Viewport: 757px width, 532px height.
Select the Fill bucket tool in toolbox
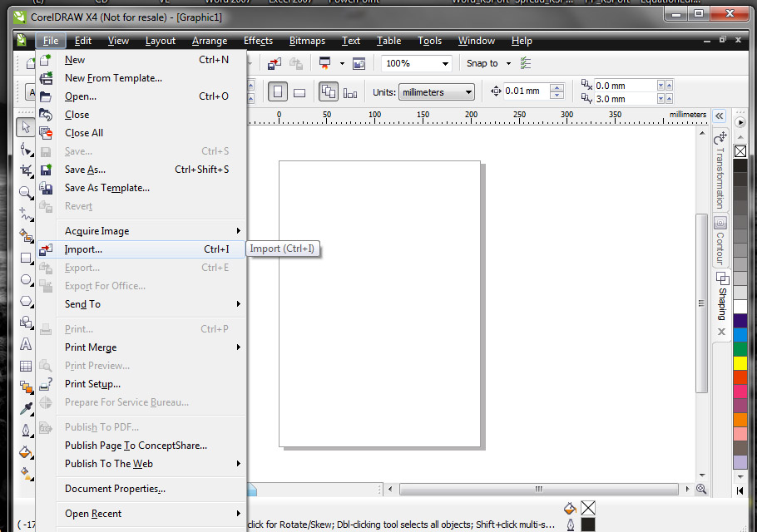coord(26,452)
